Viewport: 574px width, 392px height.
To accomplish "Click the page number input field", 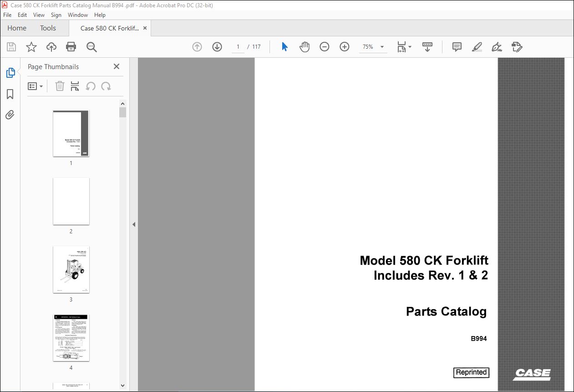I will (238, 47).
